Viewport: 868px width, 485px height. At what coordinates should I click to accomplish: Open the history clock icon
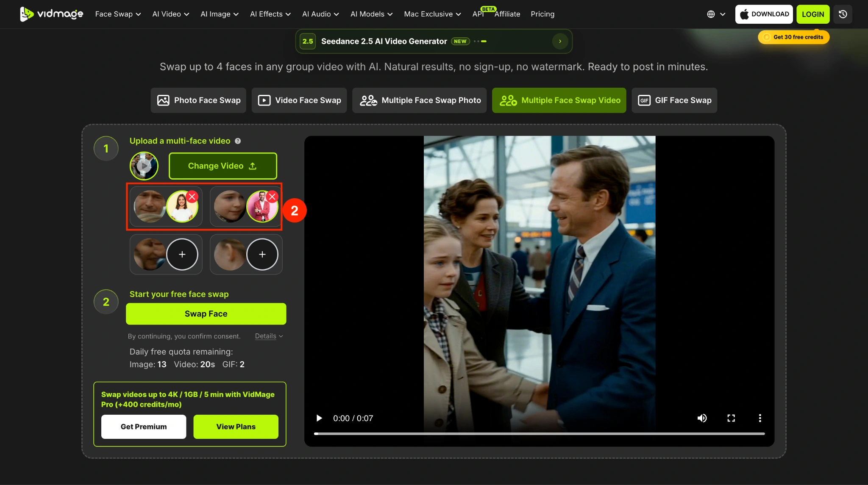843,14
